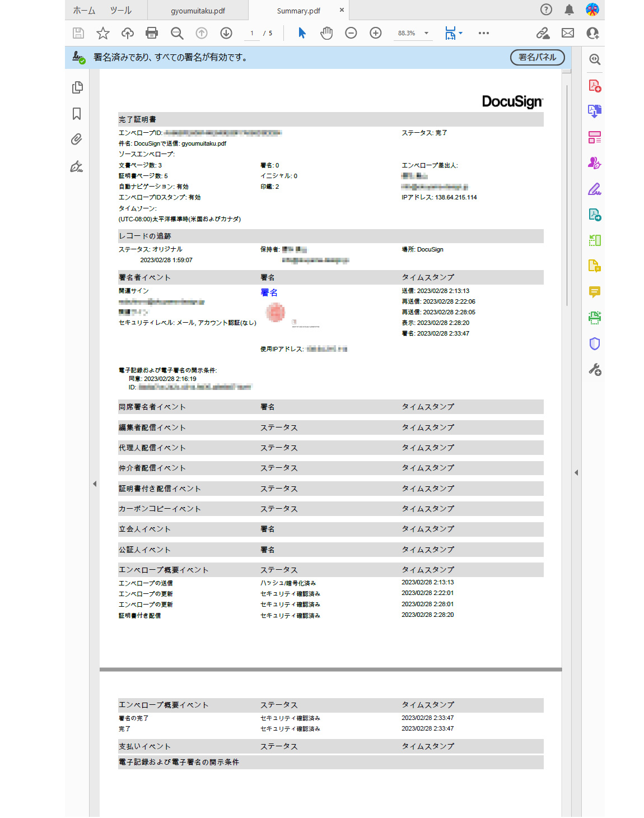644x818 pixels.
Task: Open the red Create PDF tool
Action: pos(595,86)
